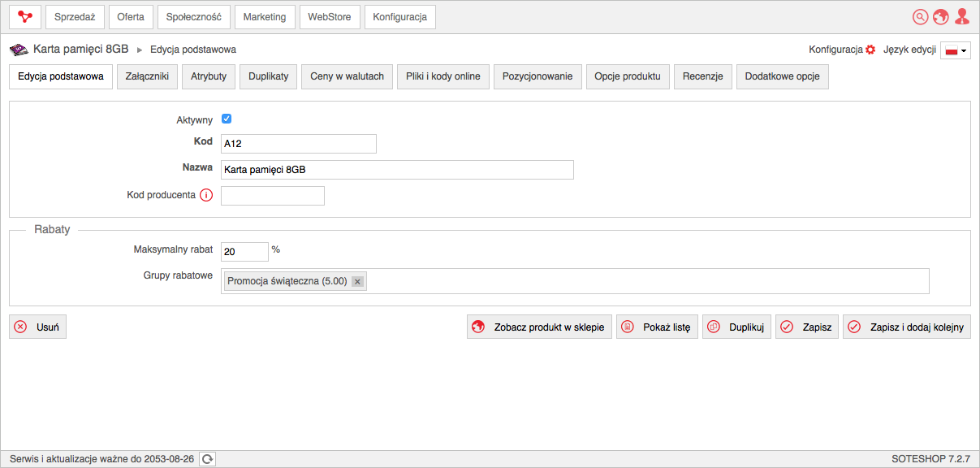Open the Ceny w walutach tab
980x468 pixels.
[x=348, y=76]
